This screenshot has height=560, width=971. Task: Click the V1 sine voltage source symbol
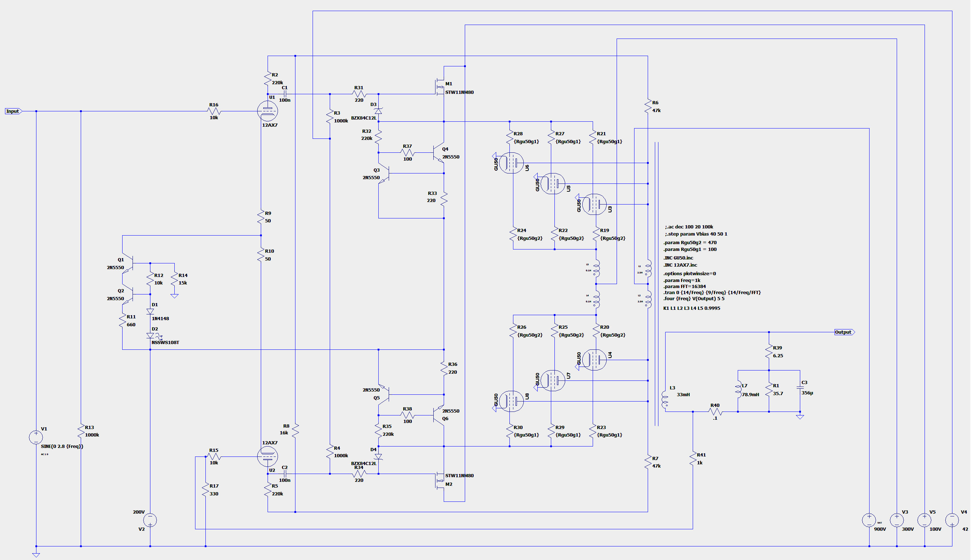coord(36,437)
